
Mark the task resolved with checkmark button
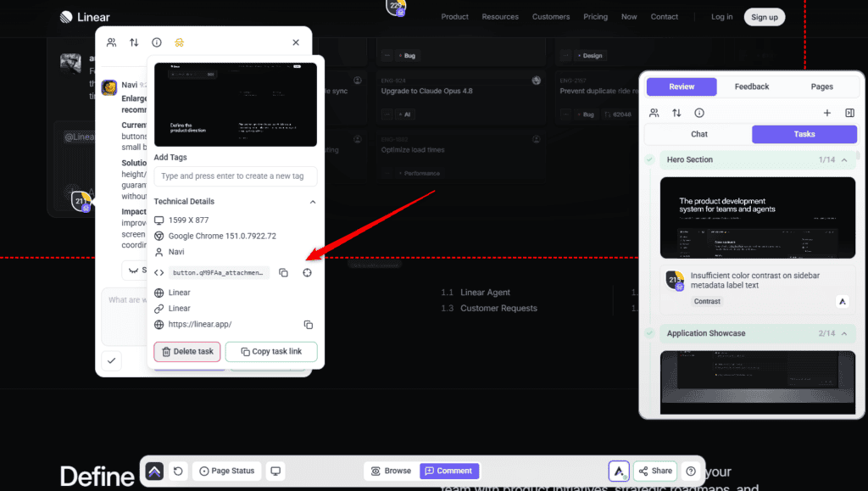[x=111, y=361]
